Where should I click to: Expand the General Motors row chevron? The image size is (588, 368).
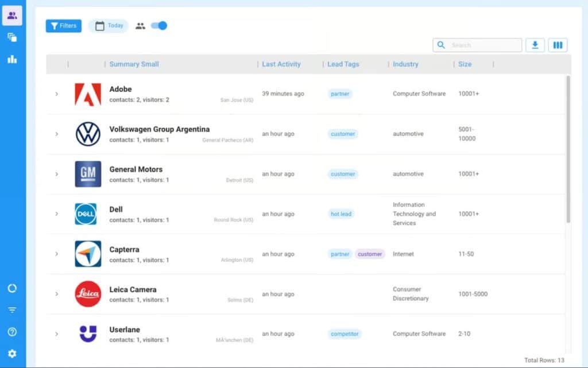pos(56,174)
